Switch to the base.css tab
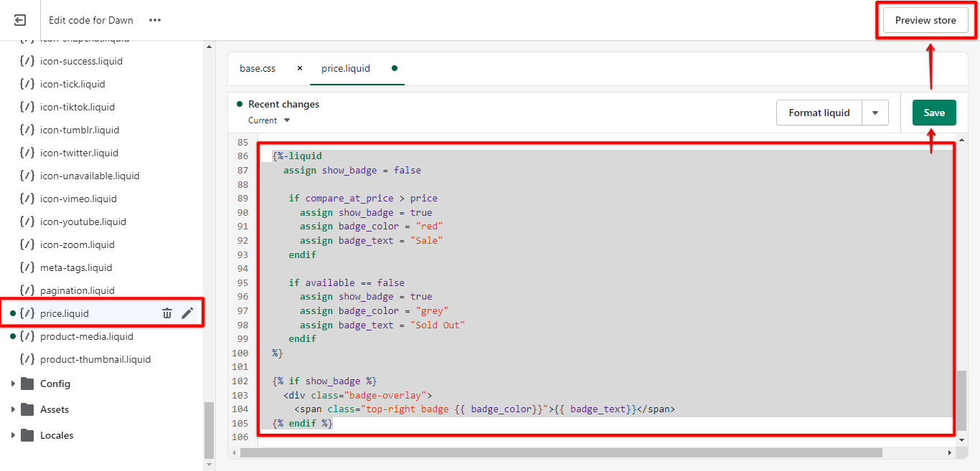Screen dimensions: 980x471 (258, 69)
